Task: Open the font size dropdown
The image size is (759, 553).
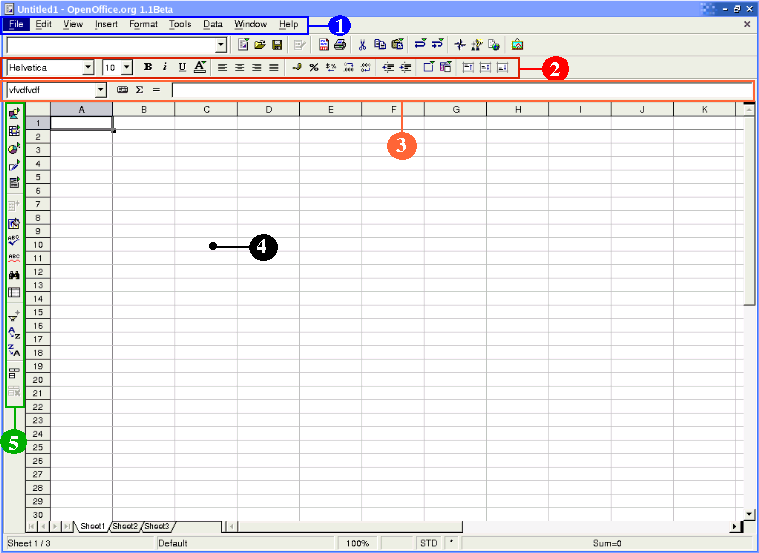Action: point(126,67)
